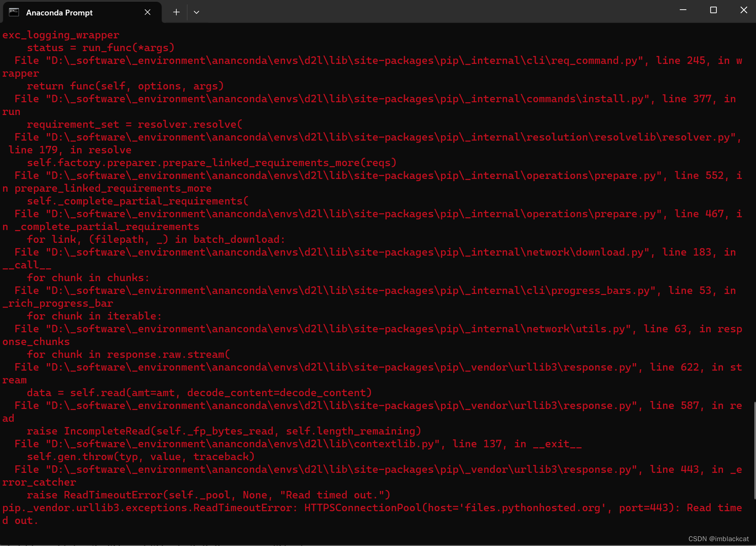This screenshot has width=756, height=546.
Task: Close the terminal window
Action: click(744, 10)
